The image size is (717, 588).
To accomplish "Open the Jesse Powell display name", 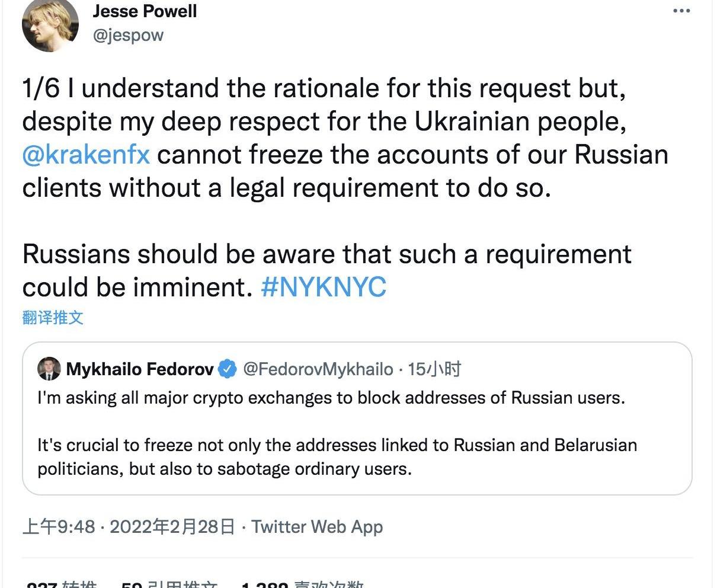I will coord(145,11).
